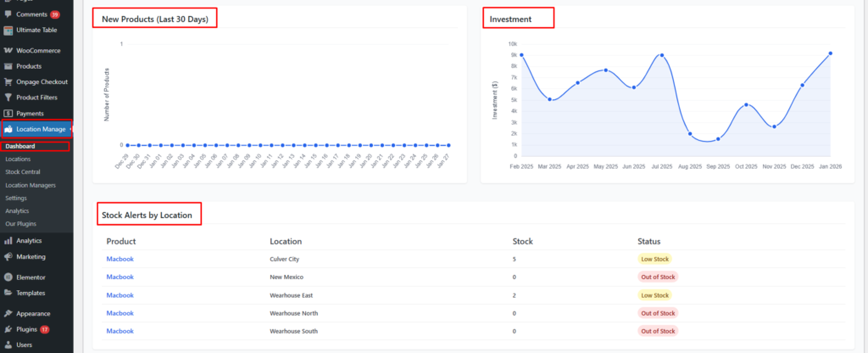Click the Appearance paintbrush icon
Image resolution: width=868 pixels, height=353 pixels.
click(x=8, y=313)
